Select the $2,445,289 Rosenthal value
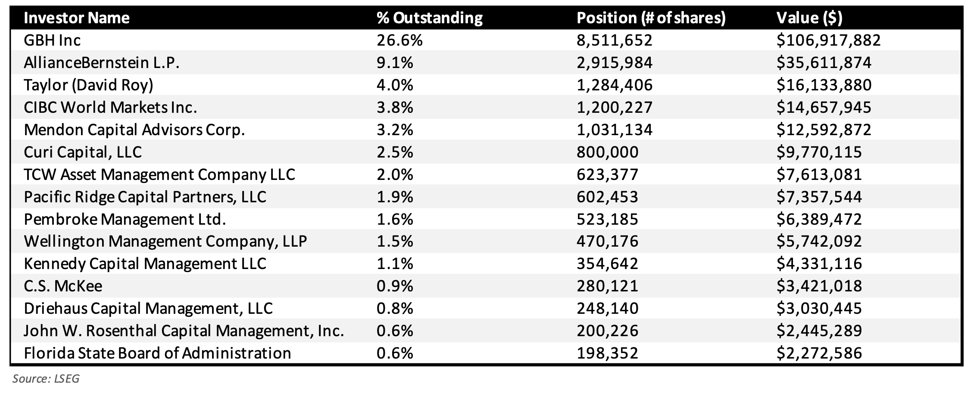The height and width of the screenshot is (396, 980). 819,331
